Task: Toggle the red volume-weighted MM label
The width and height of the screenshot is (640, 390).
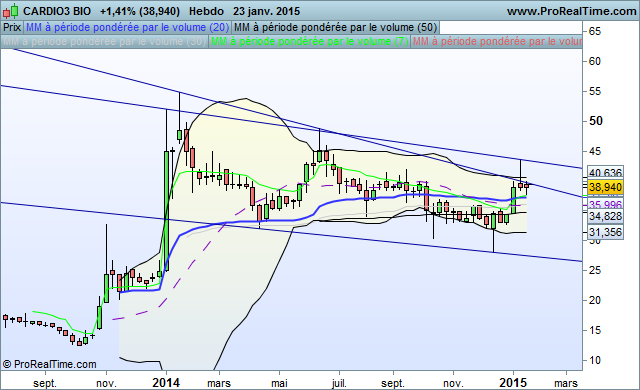Action: pyautogui.click(x=497, y=41)
